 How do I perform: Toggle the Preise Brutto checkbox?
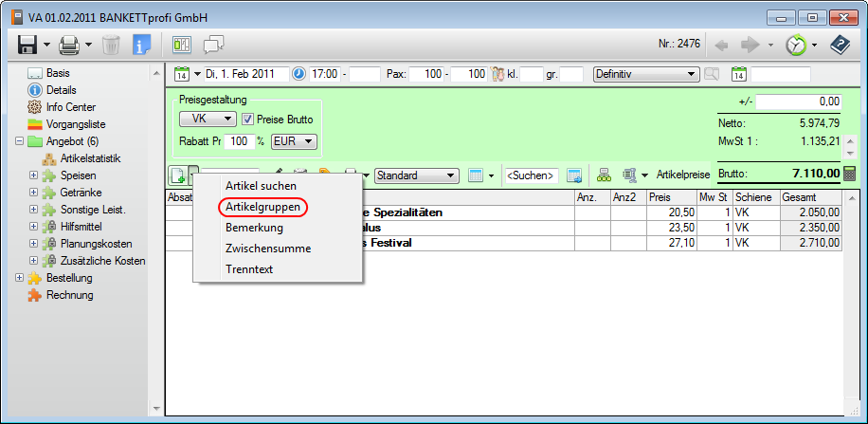point(248,120)
